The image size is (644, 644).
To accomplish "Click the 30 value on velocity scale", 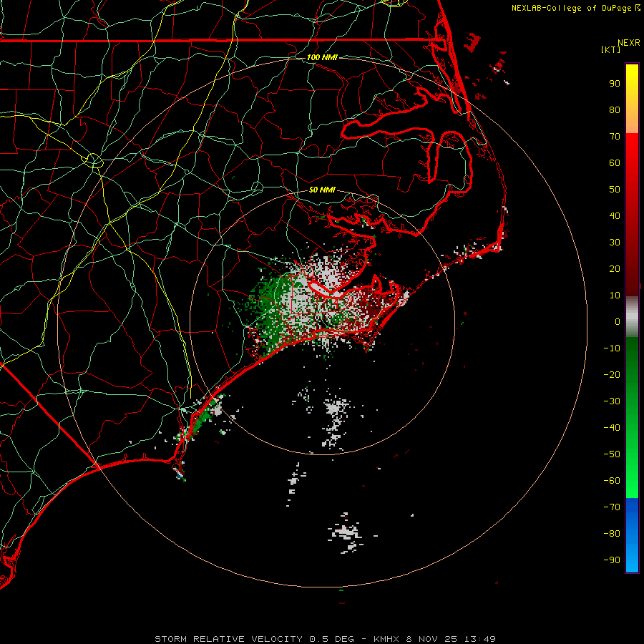I will click(615, 243).
